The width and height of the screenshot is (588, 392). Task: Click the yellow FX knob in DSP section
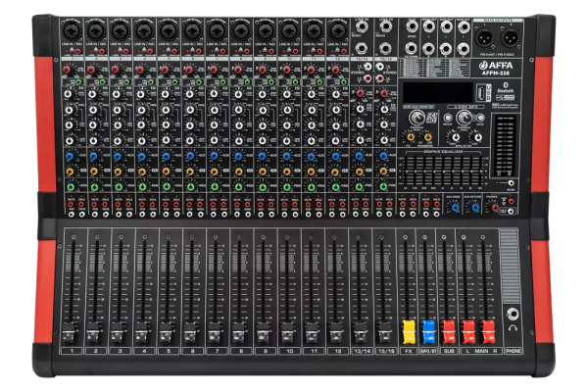[411, 137]
